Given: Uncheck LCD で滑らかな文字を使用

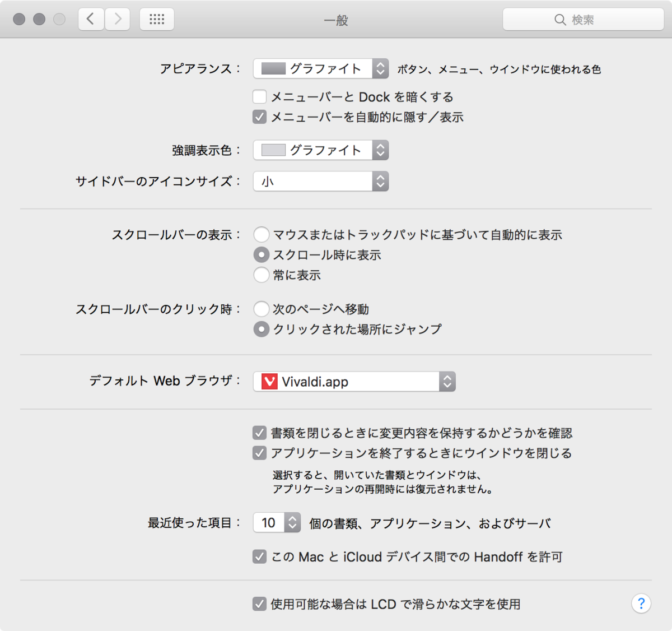Looking at the screenshot, I should click(x=259, y=604).
